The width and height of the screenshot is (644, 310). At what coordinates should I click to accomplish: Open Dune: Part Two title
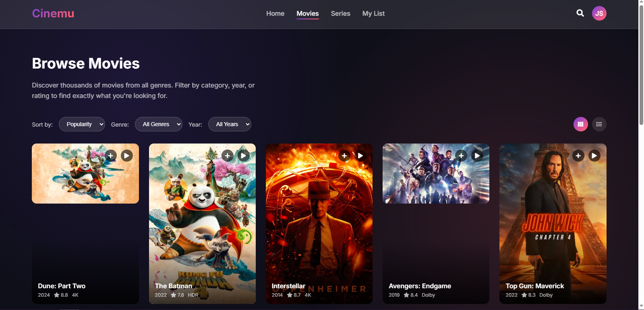(62, 286)
